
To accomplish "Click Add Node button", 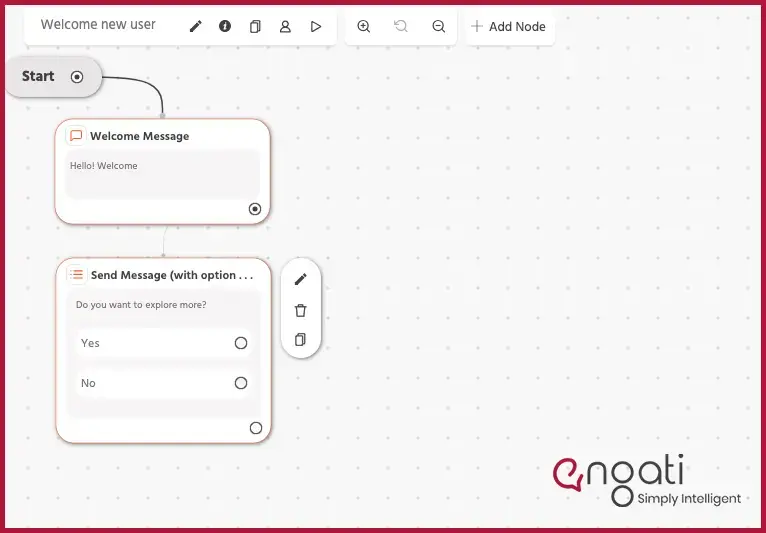I will [x=510, y=26].
